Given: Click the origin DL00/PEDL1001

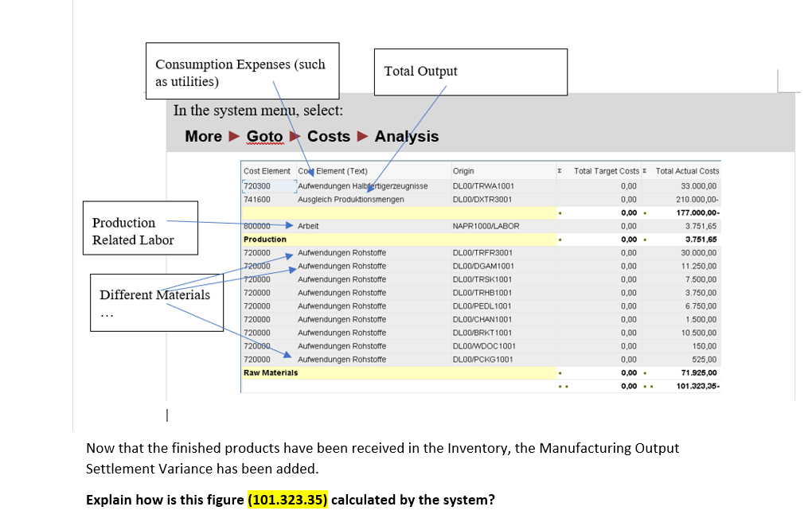Looking at the screenshot, I should click(482, 306).
